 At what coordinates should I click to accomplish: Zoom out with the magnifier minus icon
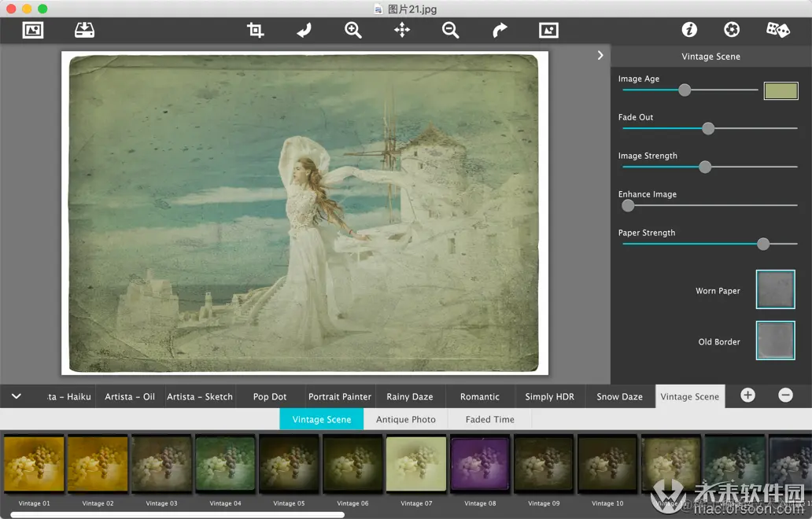click(451, 30)
